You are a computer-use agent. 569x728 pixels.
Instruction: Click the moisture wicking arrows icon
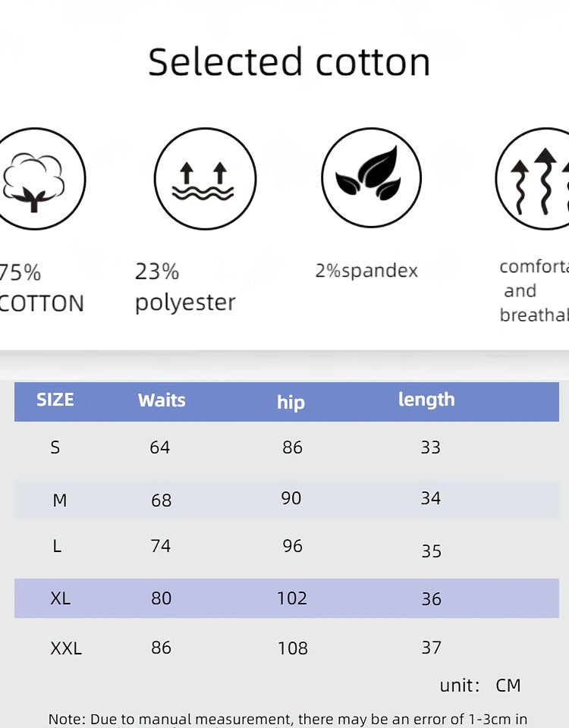[x=205, y=179]
